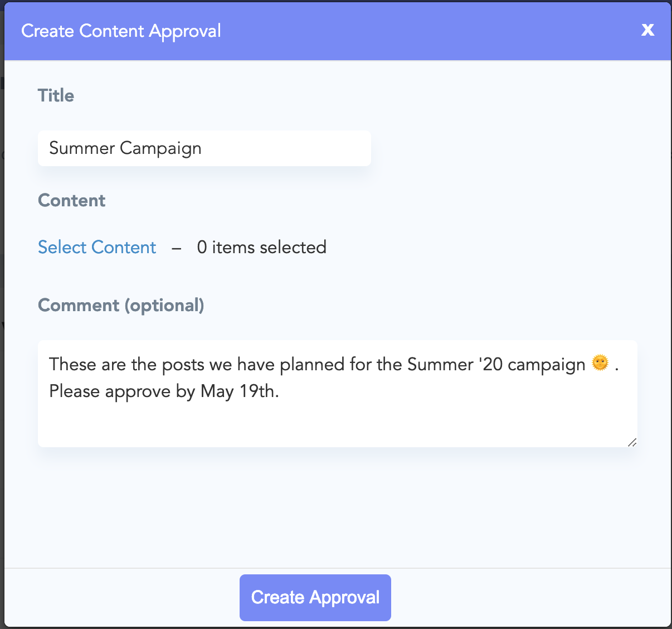Close the Create Content Approval dialog
This screenshot has height=629, width=672.
pyautogui.click(x=647, y=30)
